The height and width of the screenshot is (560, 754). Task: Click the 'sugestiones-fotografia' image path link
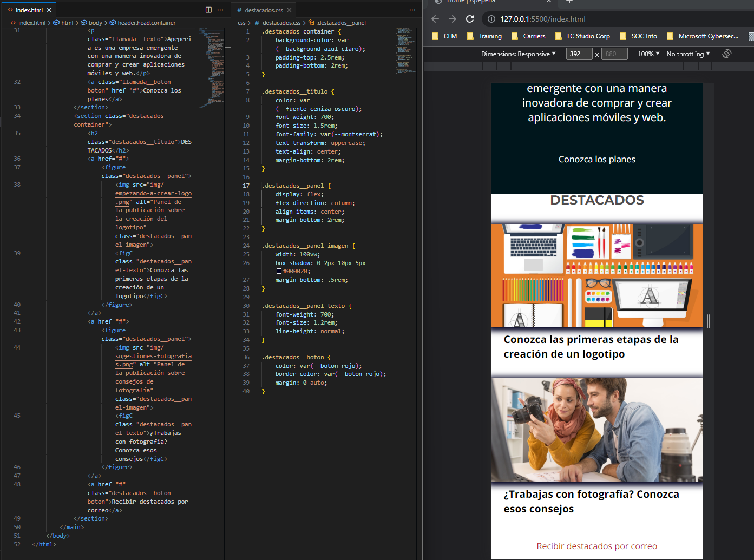coord(153,356)
